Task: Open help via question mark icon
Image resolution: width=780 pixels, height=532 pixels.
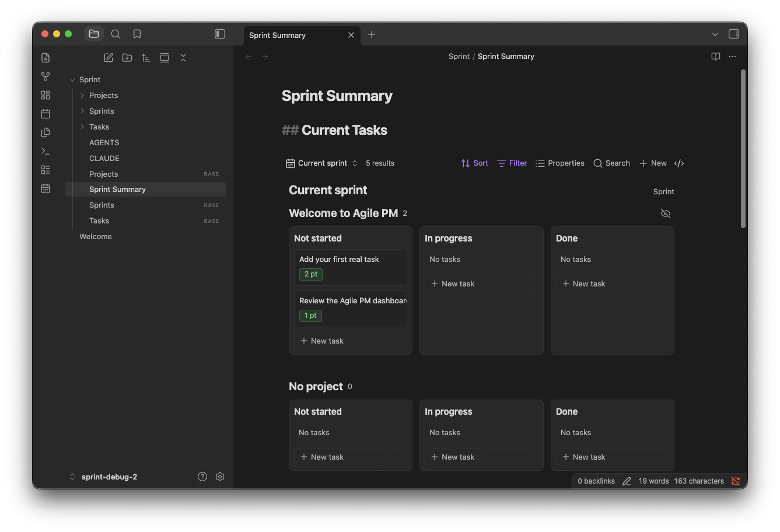Action: (x=202, y=477)
